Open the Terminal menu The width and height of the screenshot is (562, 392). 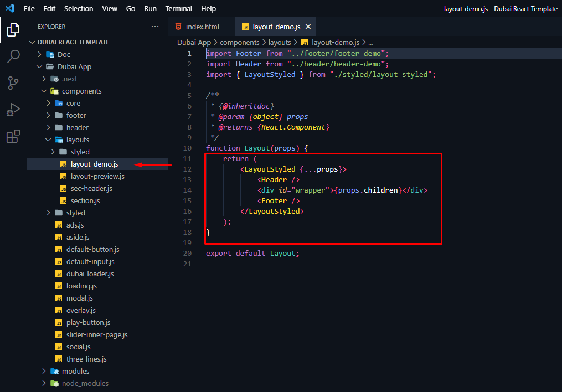coord(178,8)
